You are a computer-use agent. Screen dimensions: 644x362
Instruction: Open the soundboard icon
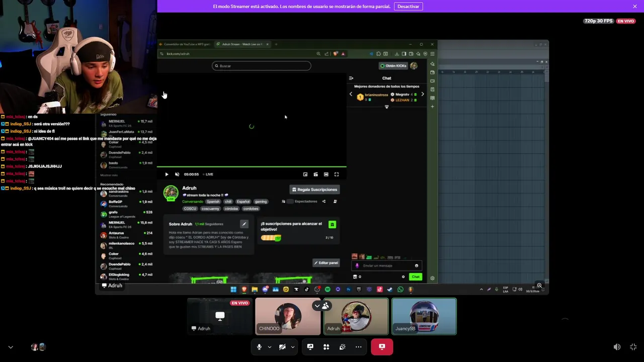point(342,347)
